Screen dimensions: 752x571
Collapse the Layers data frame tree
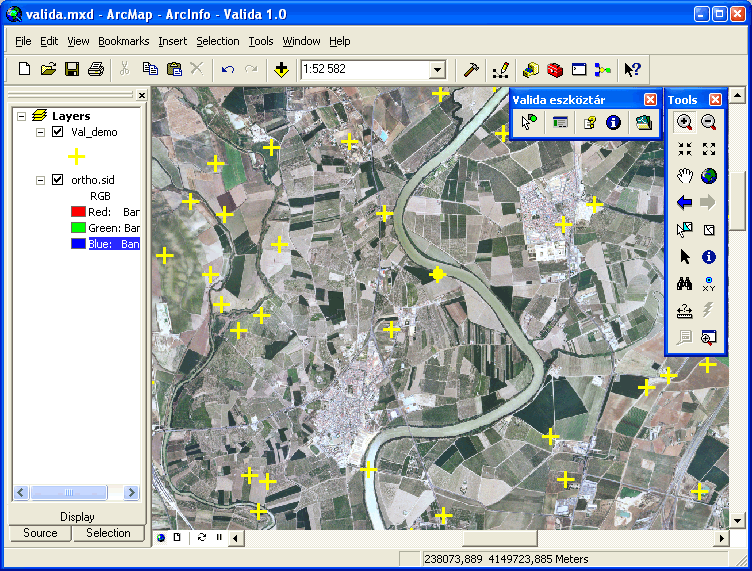click(x=22, y=116)
